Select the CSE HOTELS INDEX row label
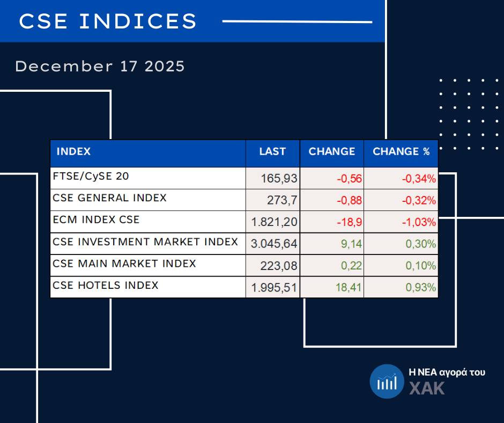The image size is (504, 423). [x=106, y=286]
